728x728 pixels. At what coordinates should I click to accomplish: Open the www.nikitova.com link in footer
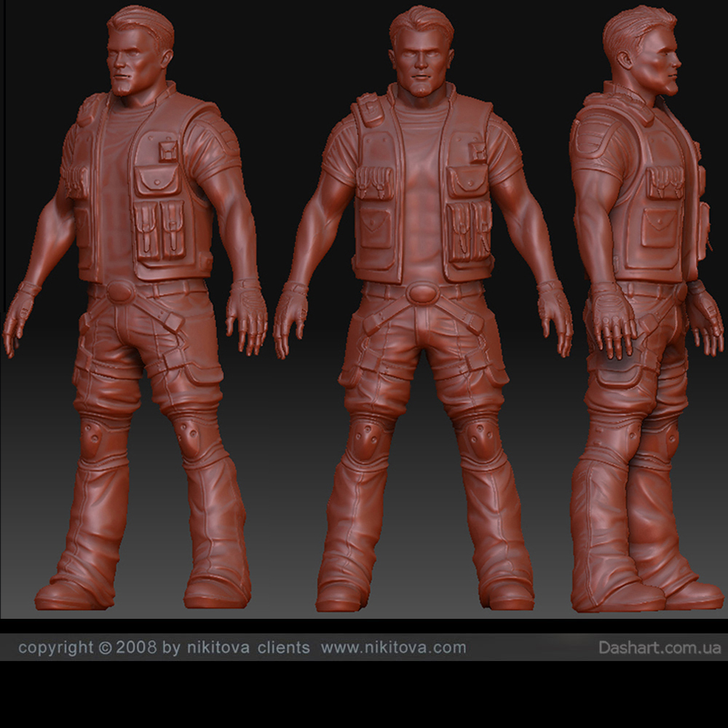[x=393, y=647]
